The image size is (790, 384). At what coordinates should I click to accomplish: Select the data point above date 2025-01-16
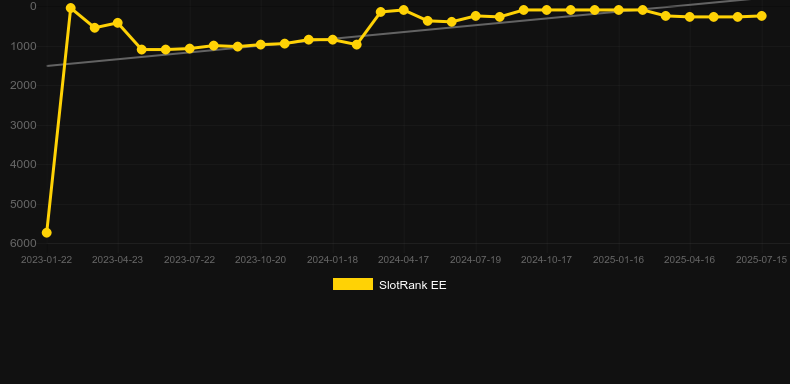tap(619, 10)
